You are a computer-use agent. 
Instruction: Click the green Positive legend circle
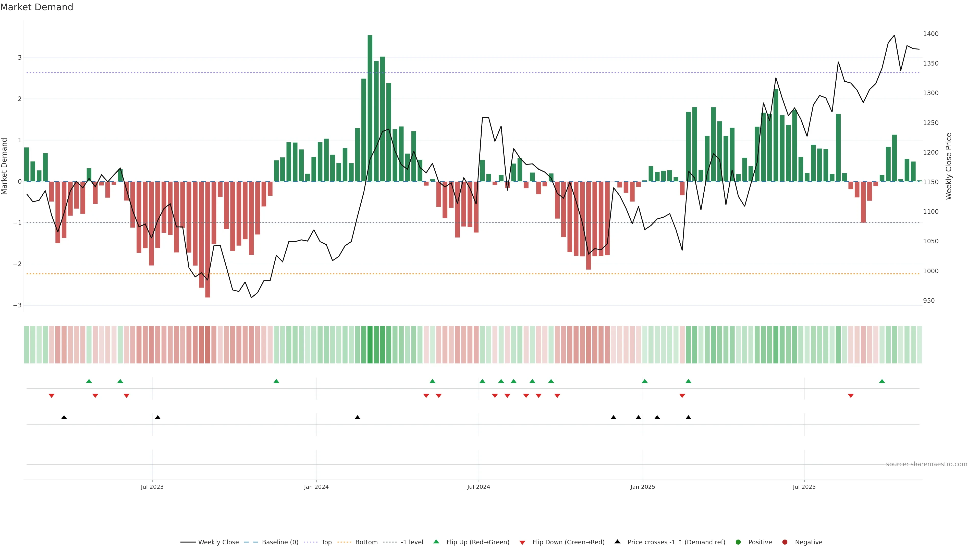click(x=738, y=542)
